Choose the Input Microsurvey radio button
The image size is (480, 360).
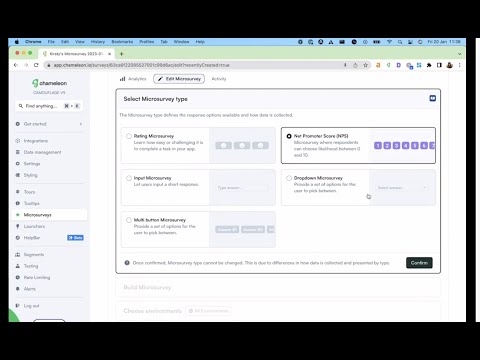pyautogui.click(x=129, y=178)
